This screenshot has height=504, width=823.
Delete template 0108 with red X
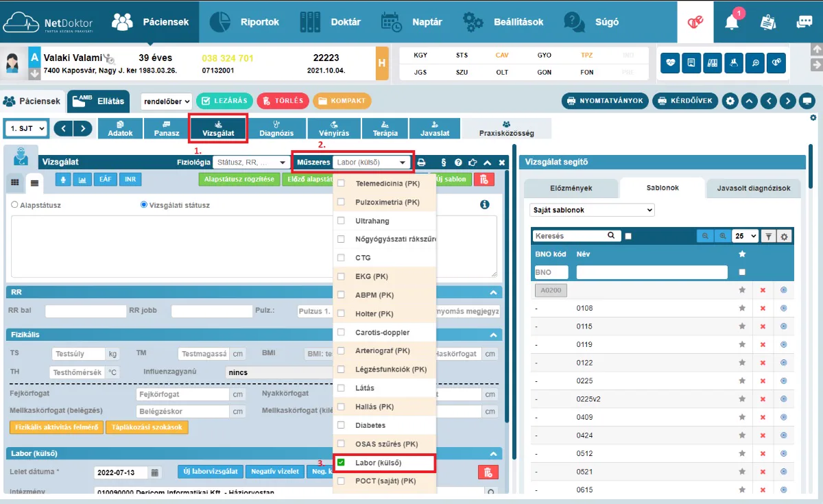(763, 308)
